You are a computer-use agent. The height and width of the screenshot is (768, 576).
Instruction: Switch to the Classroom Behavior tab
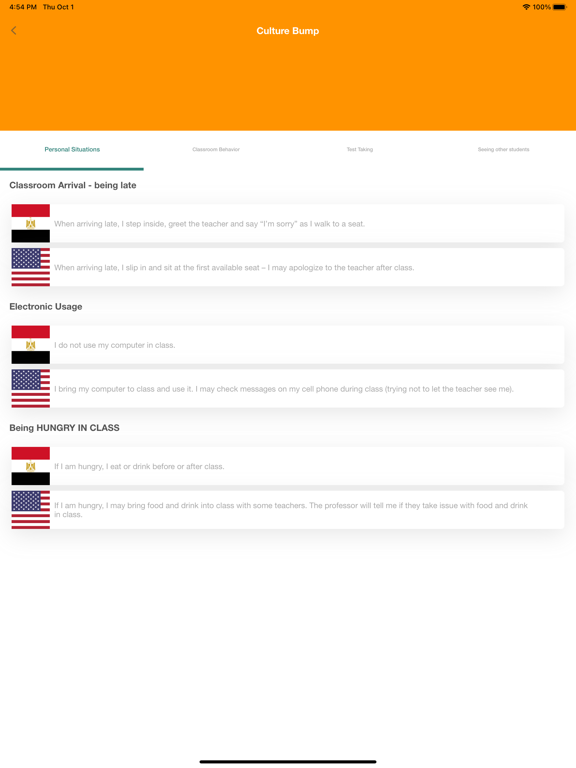click(216, 149)
